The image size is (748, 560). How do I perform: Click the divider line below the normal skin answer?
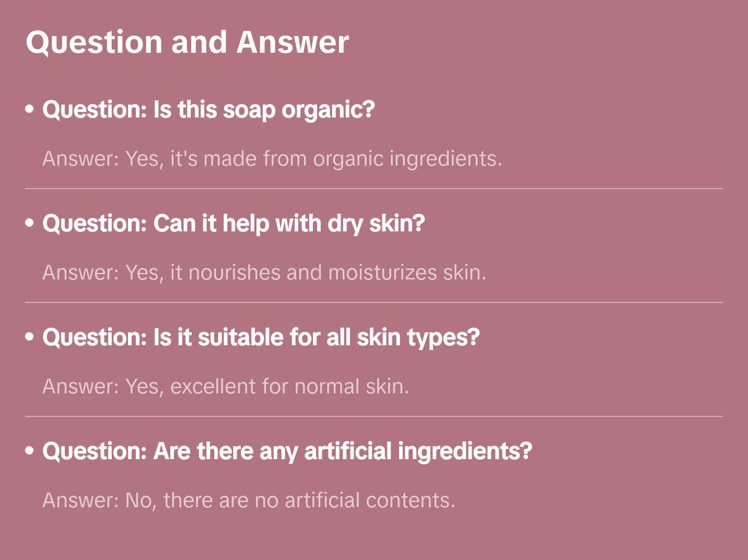click(374, 416)
